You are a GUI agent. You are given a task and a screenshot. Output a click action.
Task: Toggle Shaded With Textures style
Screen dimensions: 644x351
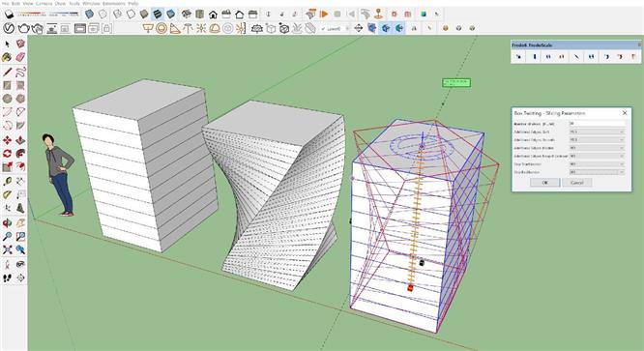(x=158, y=15)
